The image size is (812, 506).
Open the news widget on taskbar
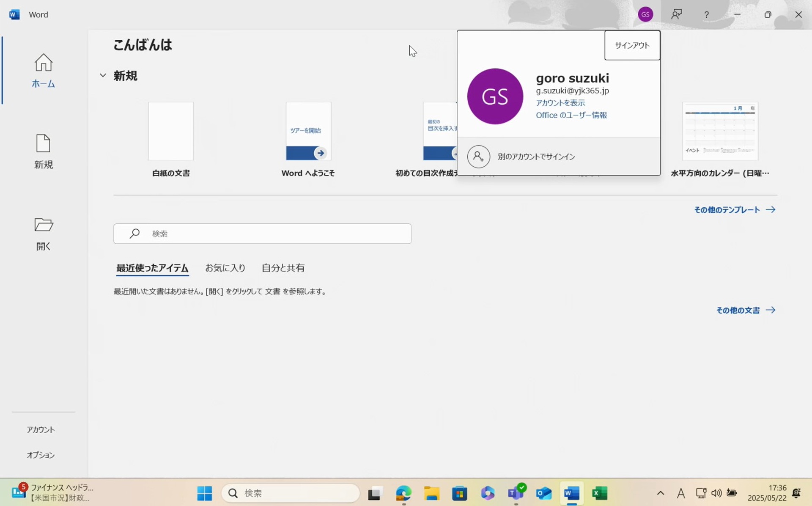click(x=53, y=492)
